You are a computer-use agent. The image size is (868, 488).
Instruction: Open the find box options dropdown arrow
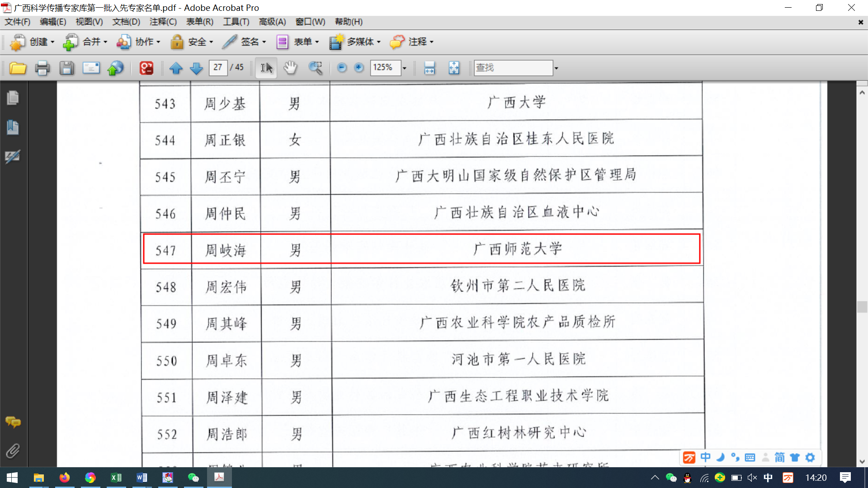click(557, 68)
